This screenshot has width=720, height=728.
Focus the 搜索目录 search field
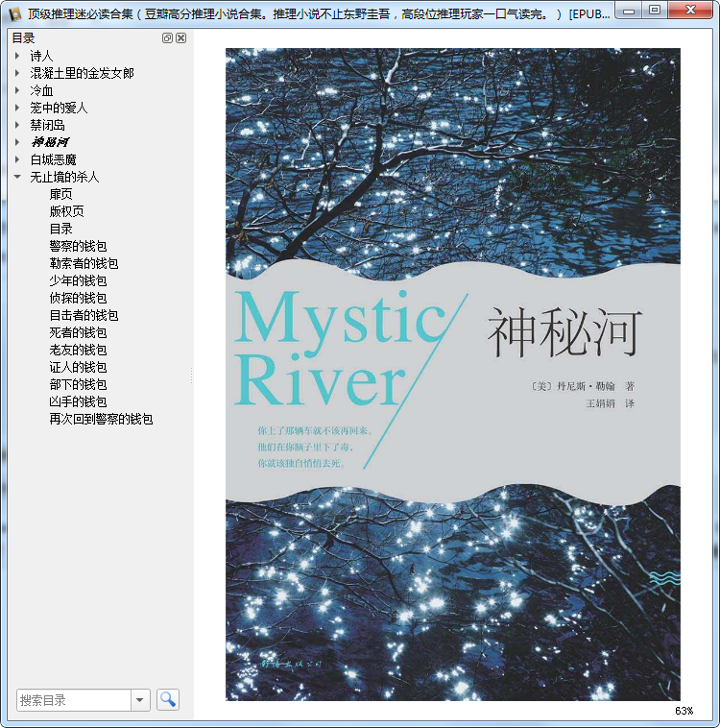[x=74, y=700]
